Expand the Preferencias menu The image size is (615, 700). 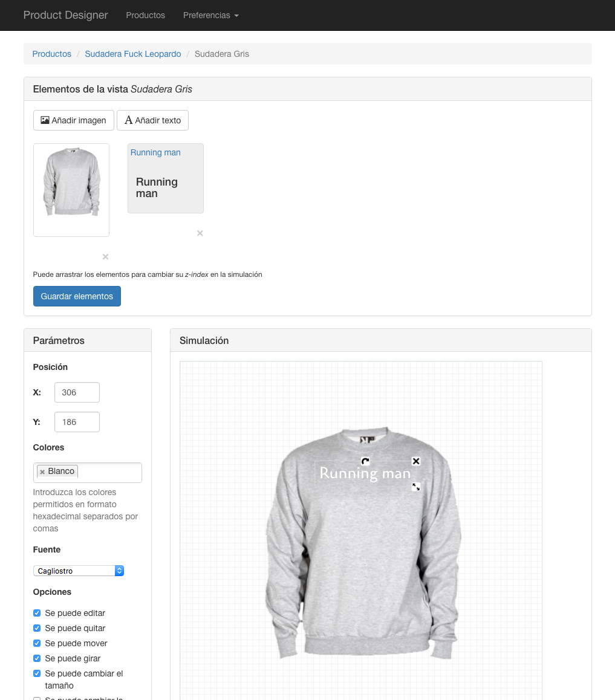click(x=211, y=15)
